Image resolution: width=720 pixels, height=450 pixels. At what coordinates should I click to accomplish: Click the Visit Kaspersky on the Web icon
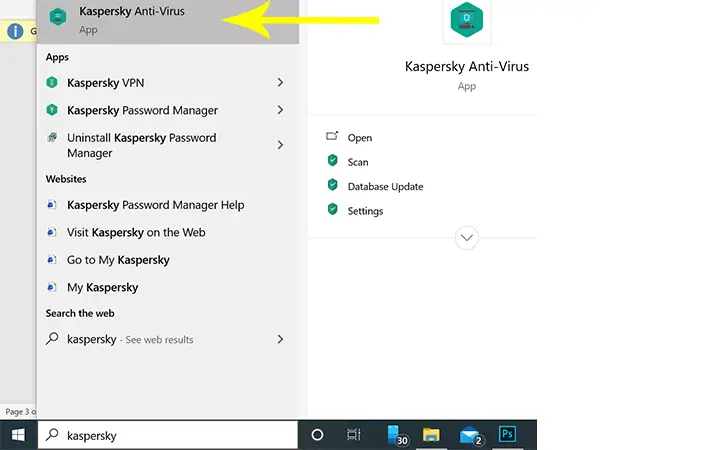coord(52,232)
